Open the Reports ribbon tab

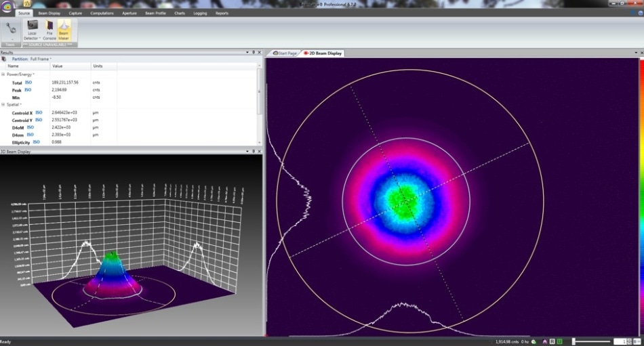pyautogui.click(x=222, y=13)
